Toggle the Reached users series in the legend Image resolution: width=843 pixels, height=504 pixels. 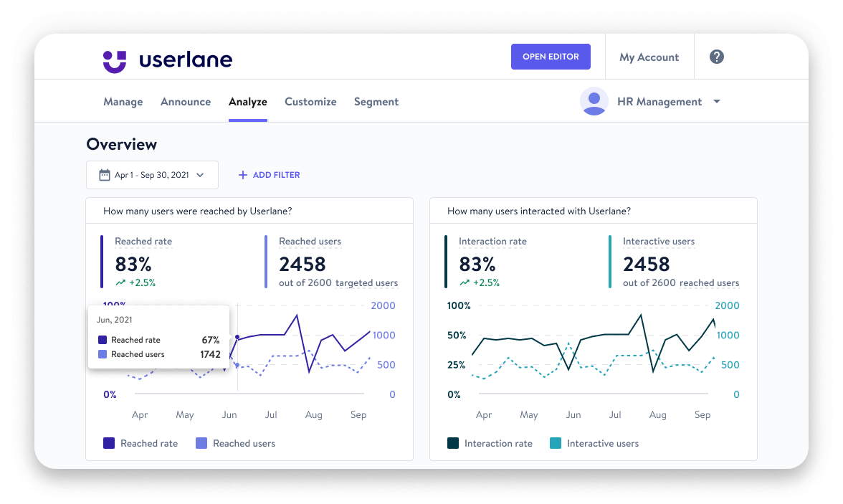coord(203,443)
